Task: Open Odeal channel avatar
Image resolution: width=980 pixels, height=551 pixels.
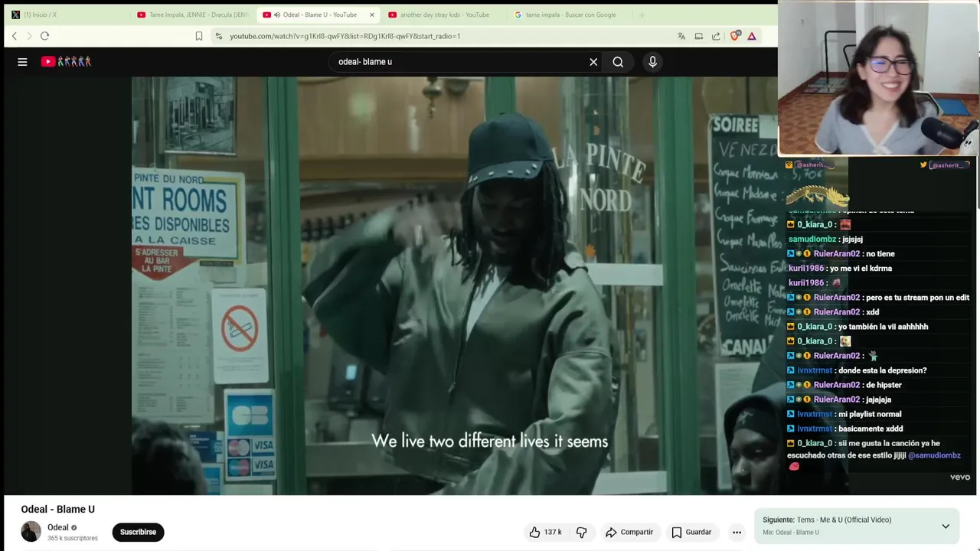Action: point(31,532)
